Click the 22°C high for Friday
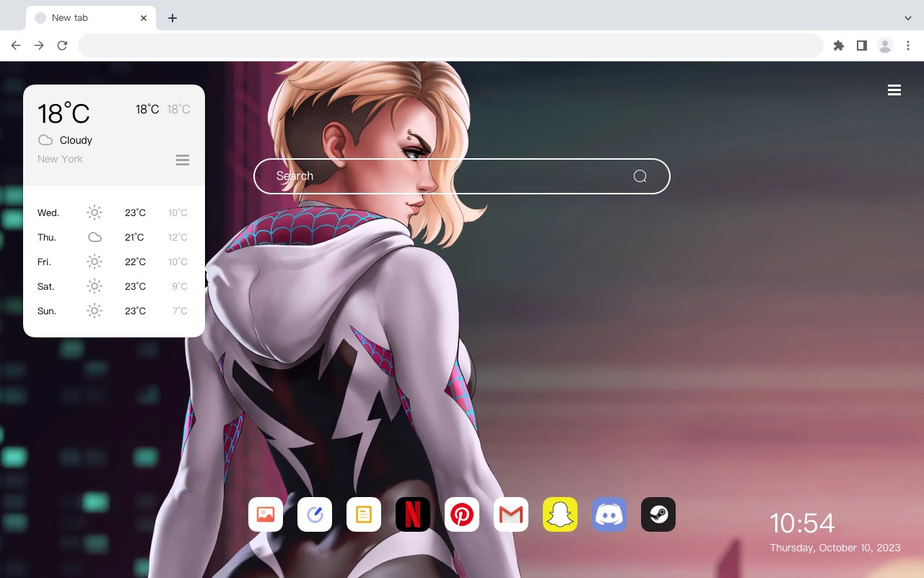The image size is (924, 578). [x=135, y=262]
